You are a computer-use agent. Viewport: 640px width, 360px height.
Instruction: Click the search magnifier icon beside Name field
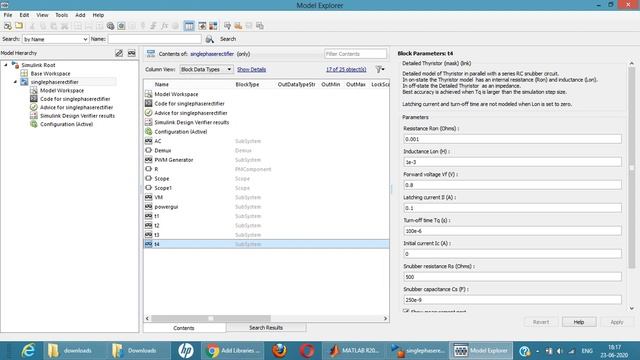pyautogui.click(x=209, y=39)
